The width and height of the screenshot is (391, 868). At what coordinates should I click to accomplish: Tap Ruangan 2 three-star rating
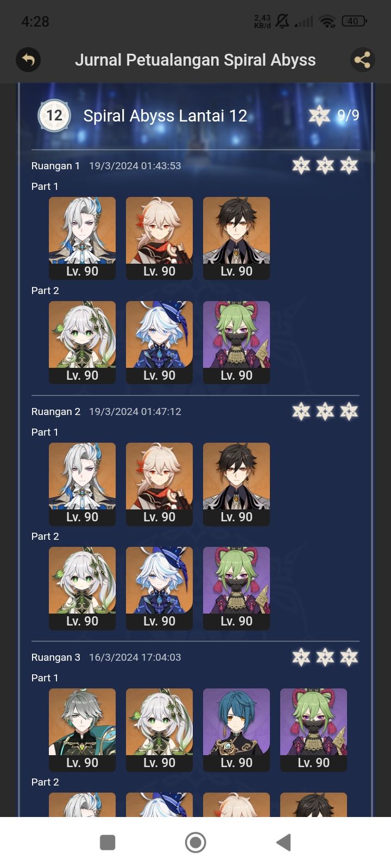point(325,411)
